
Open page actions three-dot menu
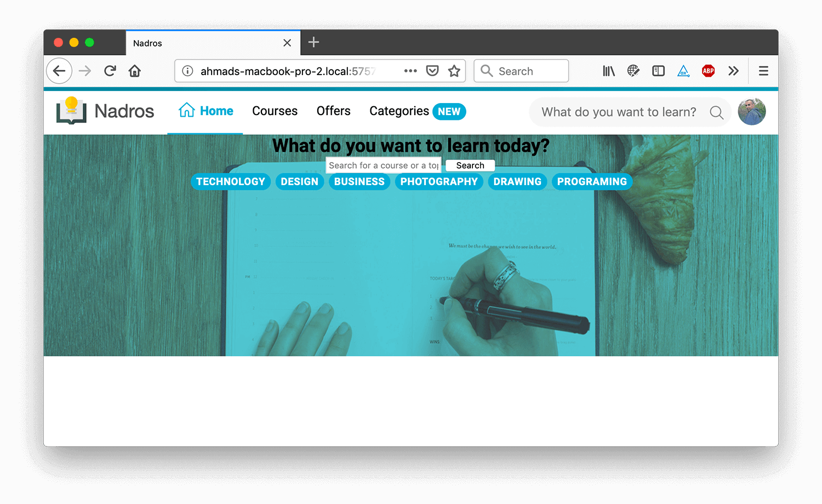tap(410, 71)
